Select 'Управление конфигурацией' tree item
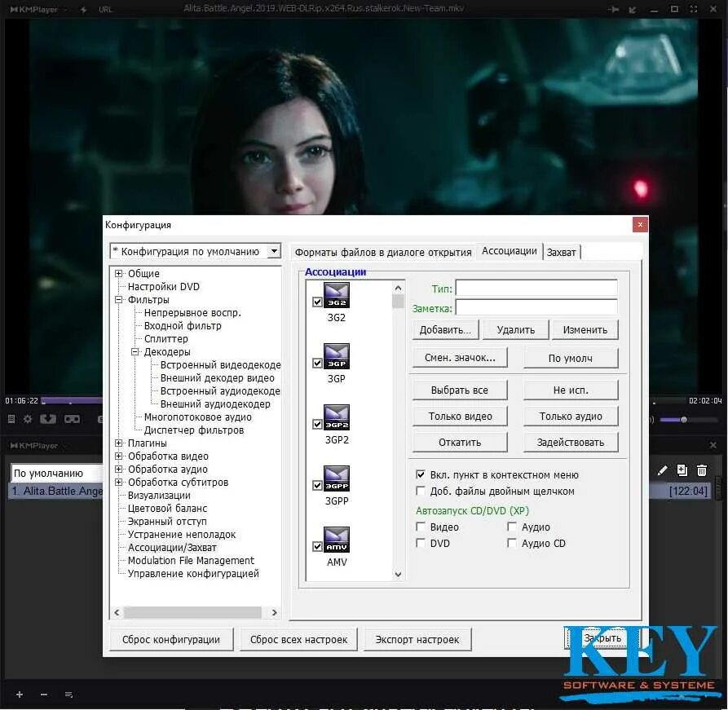 tap(193, 574)
